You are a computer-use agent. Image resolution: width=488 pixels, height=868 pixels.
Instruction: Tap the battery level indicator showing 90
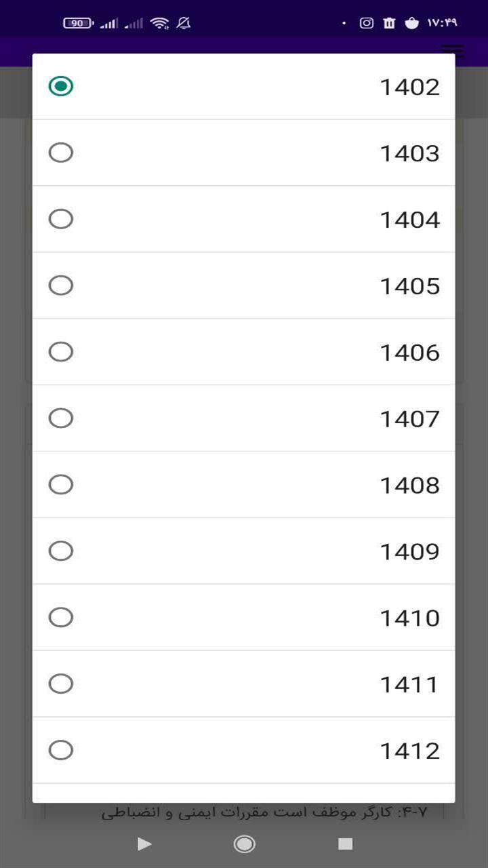click(x=78, y=23)
